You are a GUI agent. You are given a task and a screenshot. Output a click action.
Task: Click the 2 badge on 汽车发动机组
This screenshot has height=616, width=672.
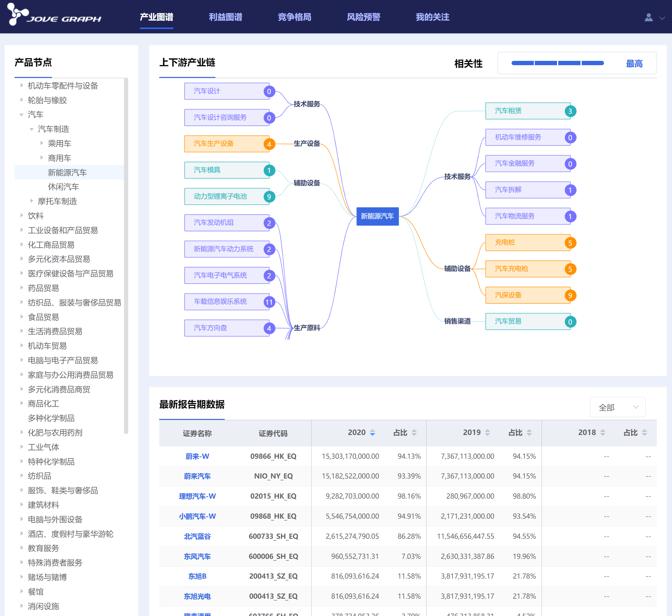tap(269, 223)
